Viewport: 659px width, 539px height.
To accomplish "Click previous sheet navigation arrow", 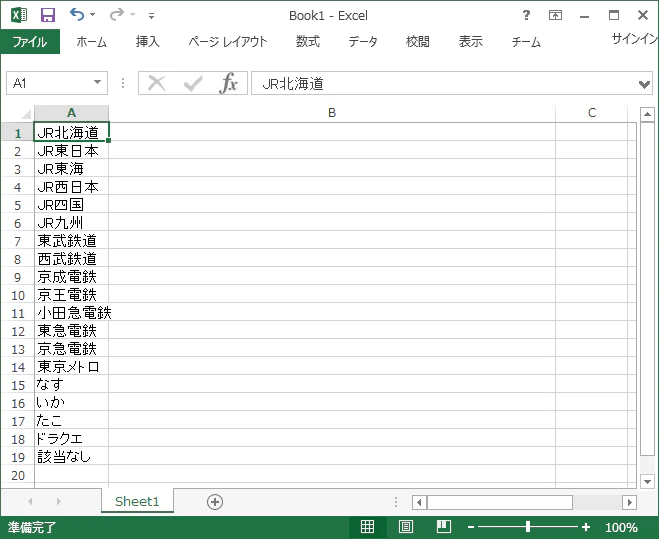I will tap(30, 501).
